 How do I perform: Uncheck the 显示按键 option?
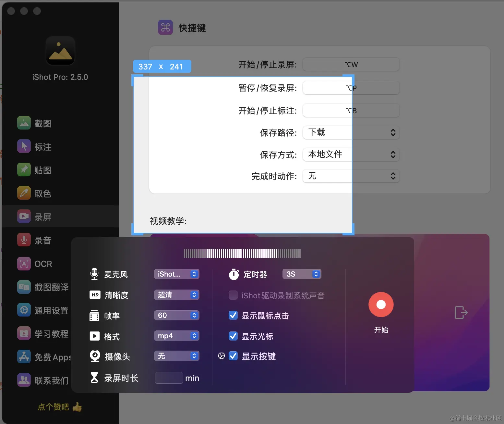(x=233, y=356)
